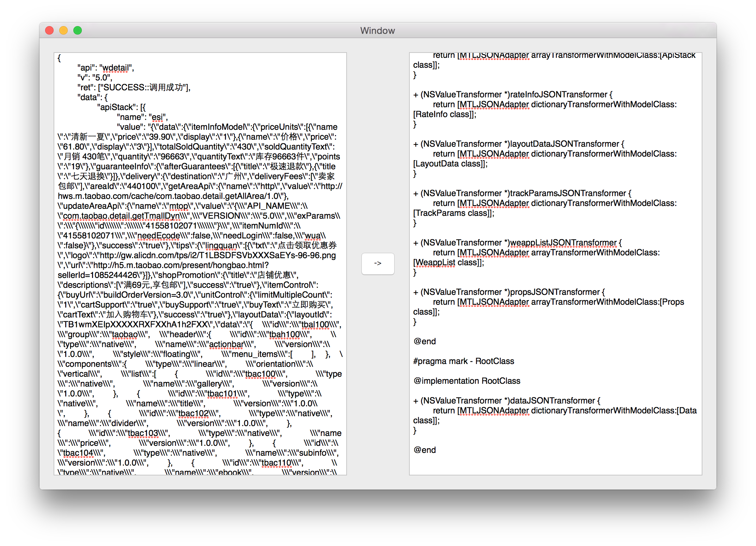Click the "api": "wdetail" line

tap(106, 68)
